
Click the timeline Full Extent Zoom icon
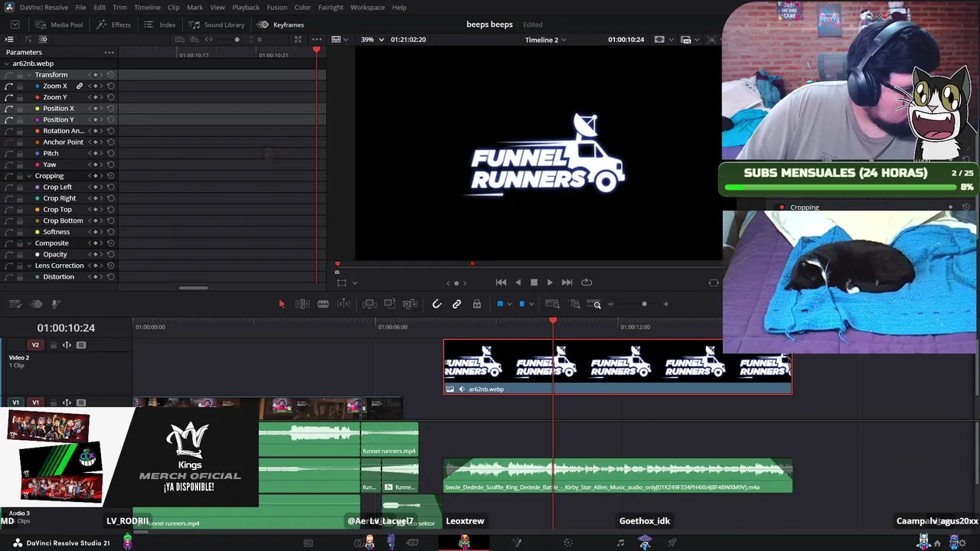pos(553,305)
